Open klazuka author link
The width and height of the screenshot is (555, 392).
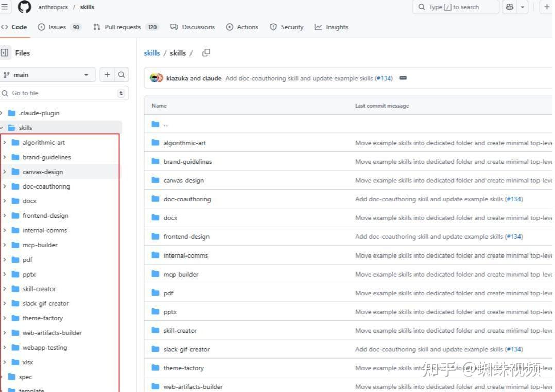(177, 78)
